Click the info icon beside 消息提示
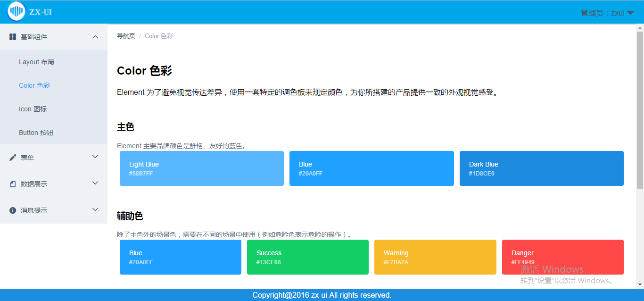Image resolution: width=644 pixels, height=301 pixels. (x=13, y=210)
